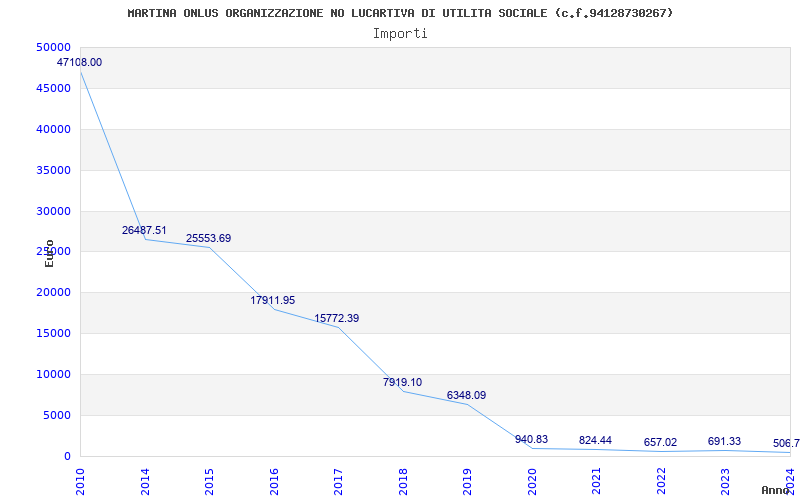Click x-axis year 2016
Image resolution: width=800 pixels, height=500 pixels.
(274, 481)
